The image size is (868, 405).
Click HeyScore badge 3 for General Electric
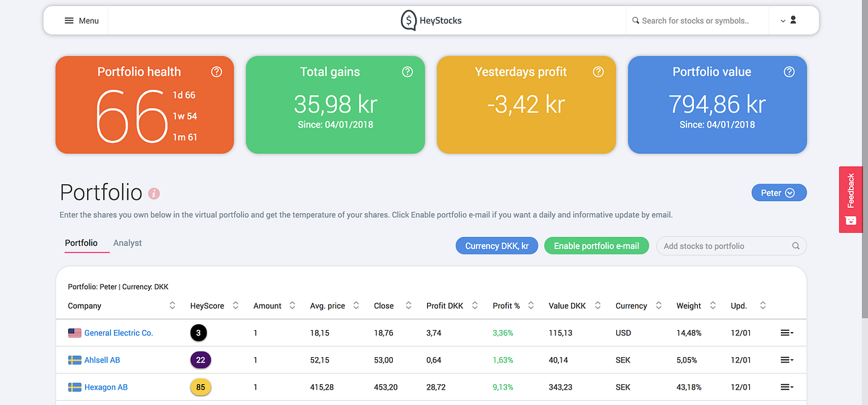(198, 333)
